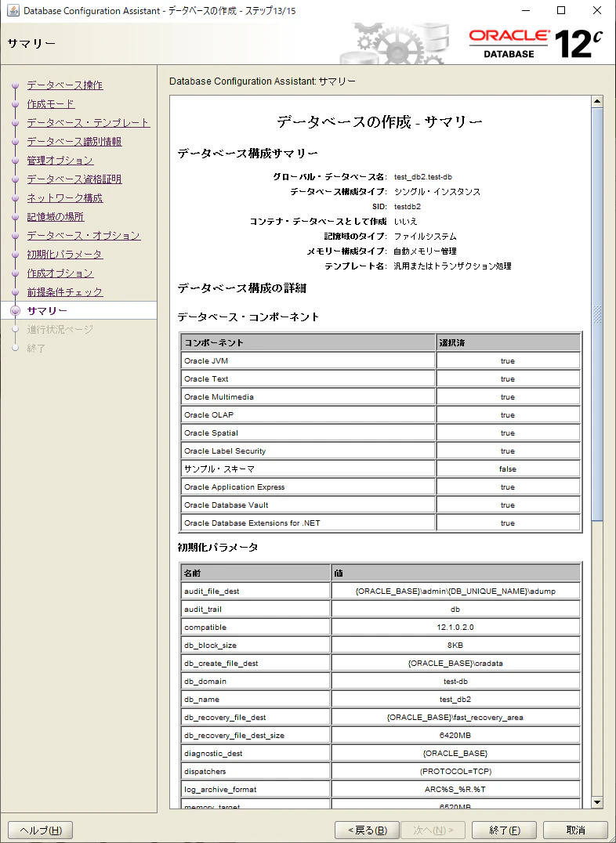
Task: Click db_name value test_db2
Action: (455, 700)
